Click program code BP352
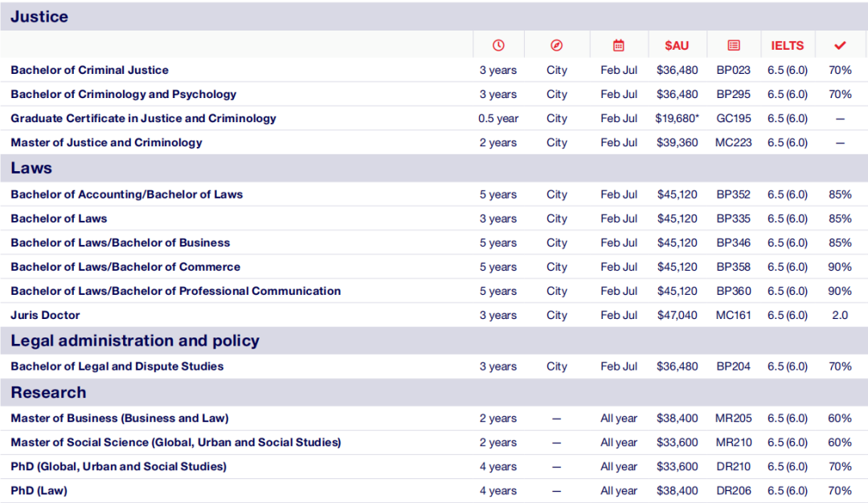Image resolution: width=868 pixels, height=503 pixels. (734, 194)
